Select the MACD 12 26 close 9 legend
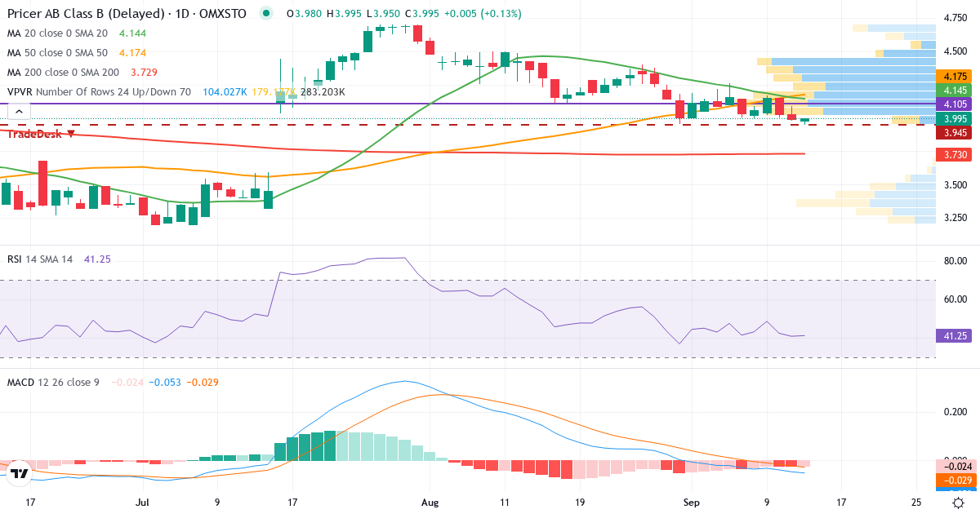The image size is (980, 514). click(53, 382)
